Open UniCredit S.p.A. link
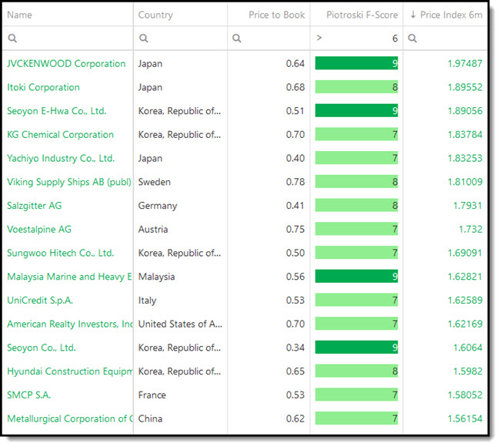The image size is (500, 446). (x=40, y=300)
